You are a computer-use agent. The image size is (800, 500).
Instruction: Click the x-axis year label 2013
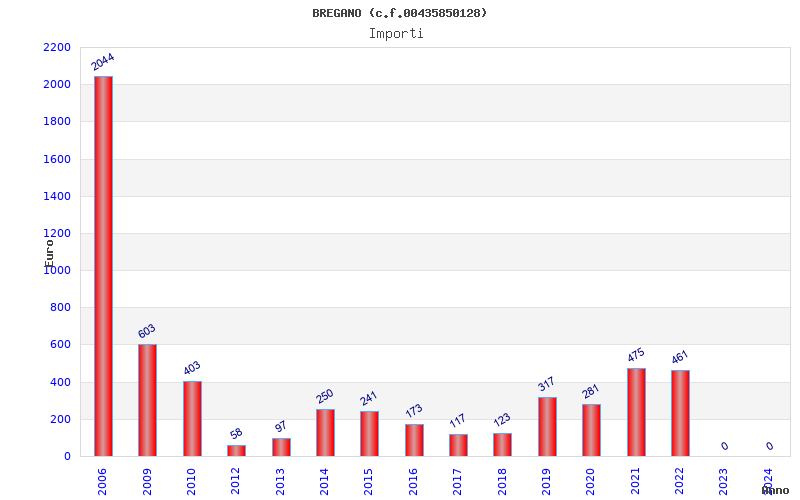click(280, 482)
